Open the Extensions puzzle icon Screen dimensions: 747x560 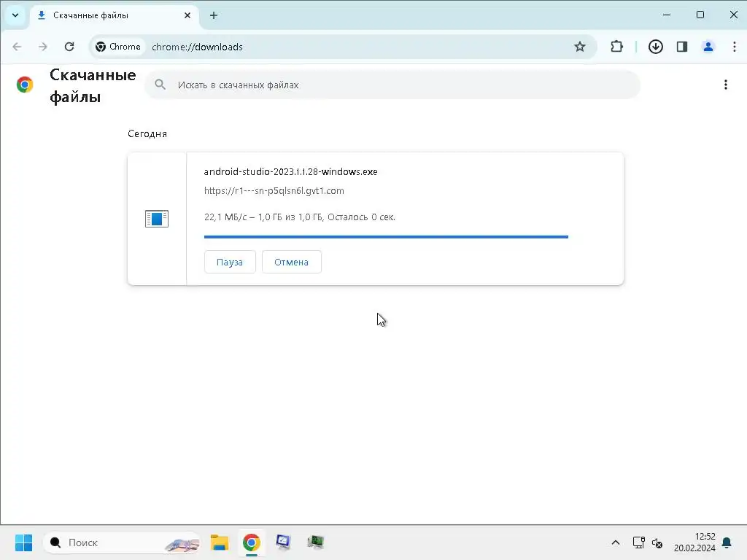click(616, 47)
